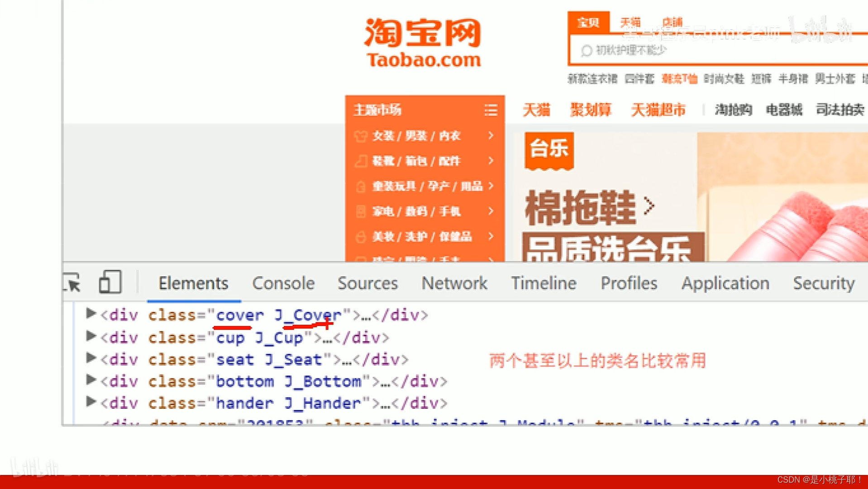Click the search magnifier icon in search box
Image resolution: width=868 pixels, height=489 pixels.
587,50
